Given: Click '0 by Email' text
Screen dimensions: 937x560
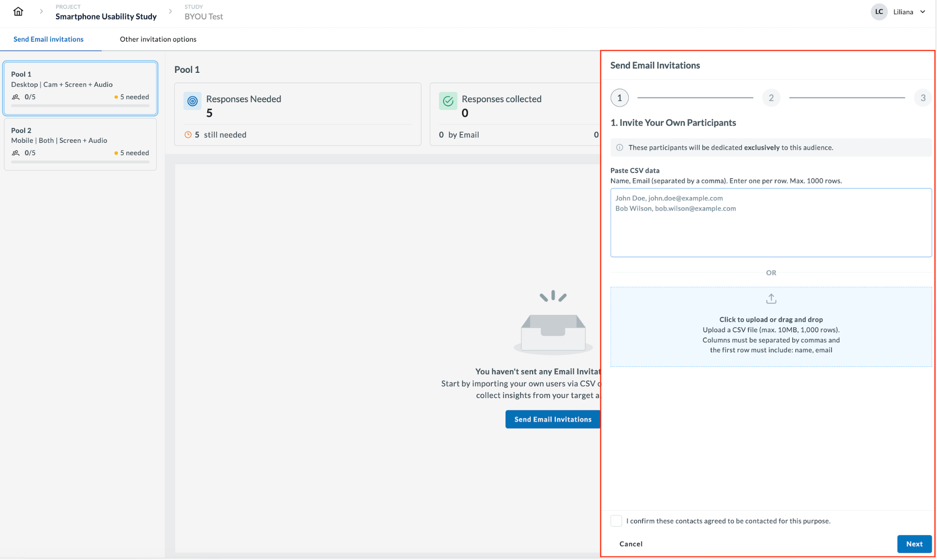Looking at the screenshot, I should tap(459, 135).
